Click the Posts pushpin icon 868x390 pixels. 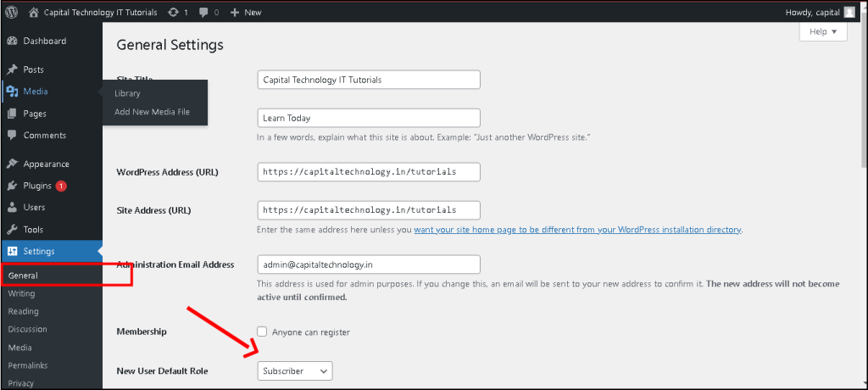(12, 70)
